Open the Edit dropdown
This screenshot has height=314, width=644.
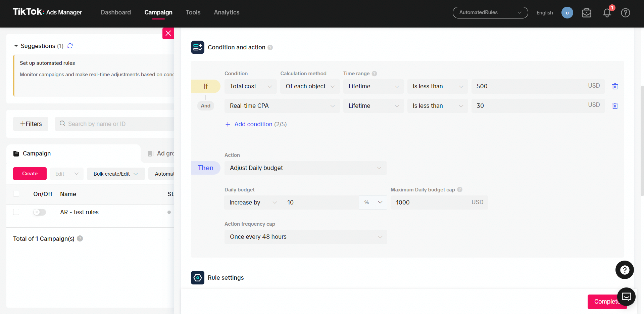67,174
